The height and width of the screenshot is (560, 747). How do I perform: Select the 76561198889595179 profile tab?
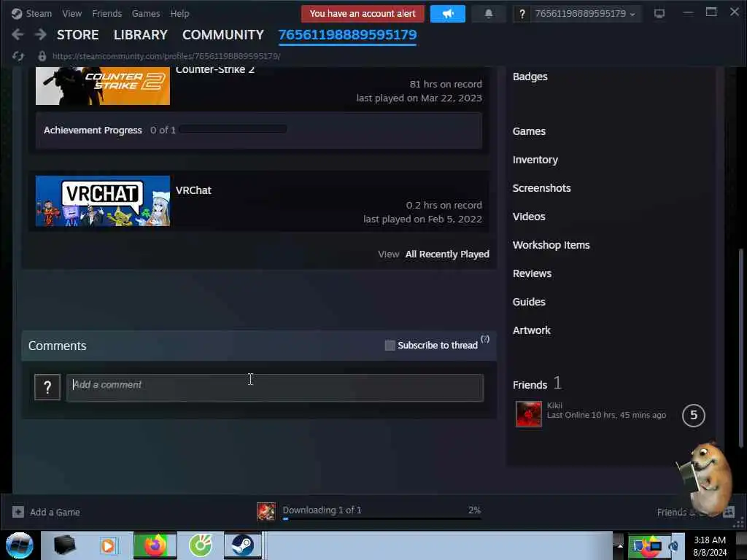click(347, 35)
